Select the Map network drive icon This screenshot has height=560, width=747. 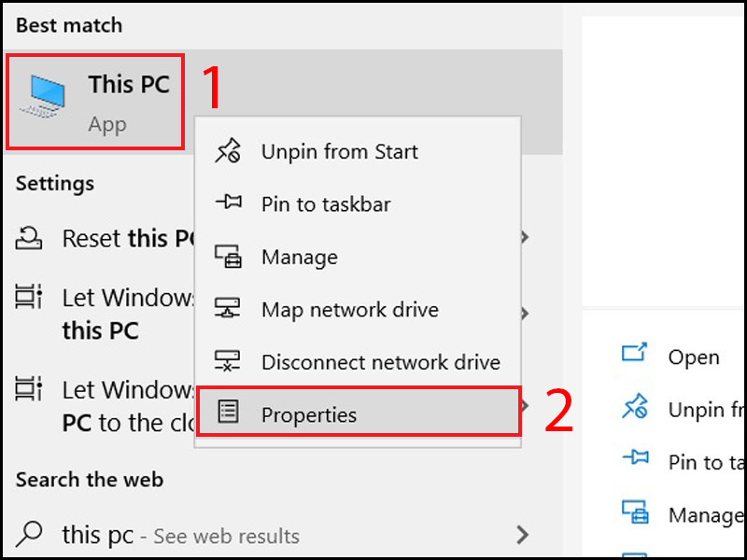(x=228, y=309)
